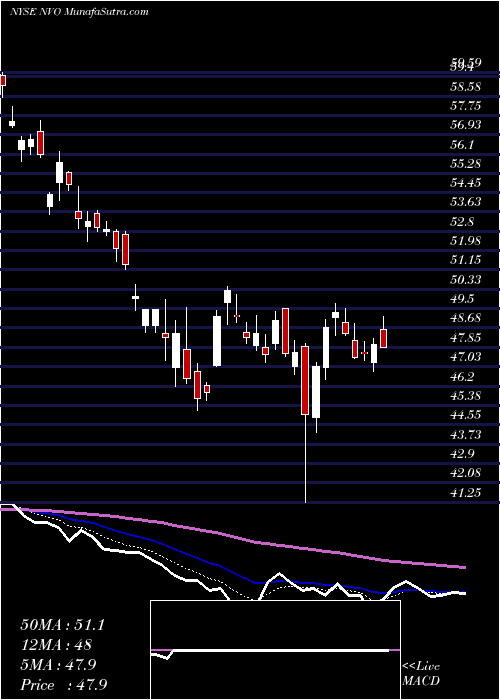500x700 pixels.
Task: Select the 56.1 price axis label
Action: (x=462, y=145)
